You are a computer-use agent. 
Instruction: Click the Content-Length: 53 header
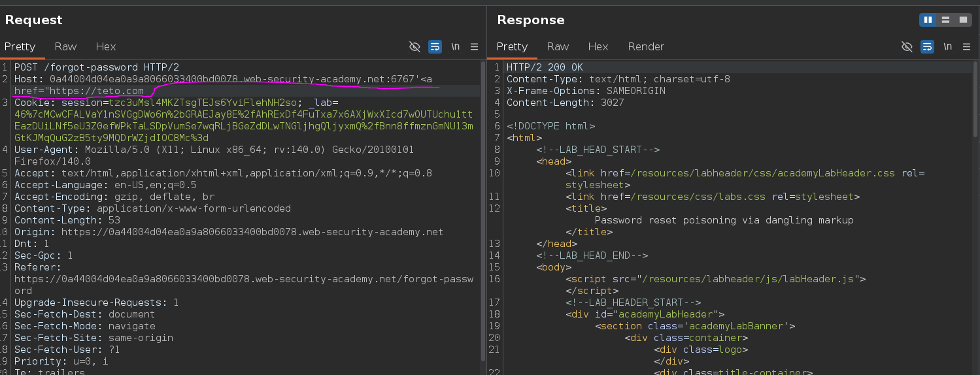tap(67, 220)
